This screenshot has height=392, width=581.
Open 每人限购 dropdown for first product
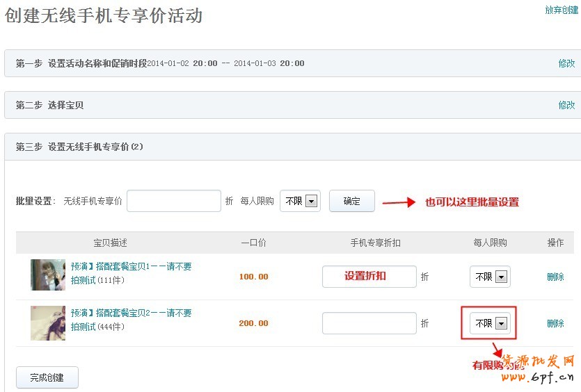[x=490, y=277]
